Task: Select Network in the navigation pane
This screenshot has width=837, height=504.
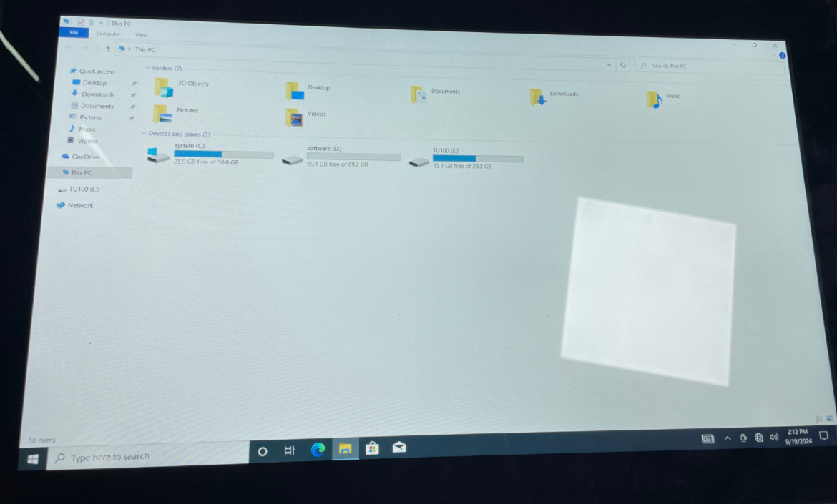Action: click(80, 206)
